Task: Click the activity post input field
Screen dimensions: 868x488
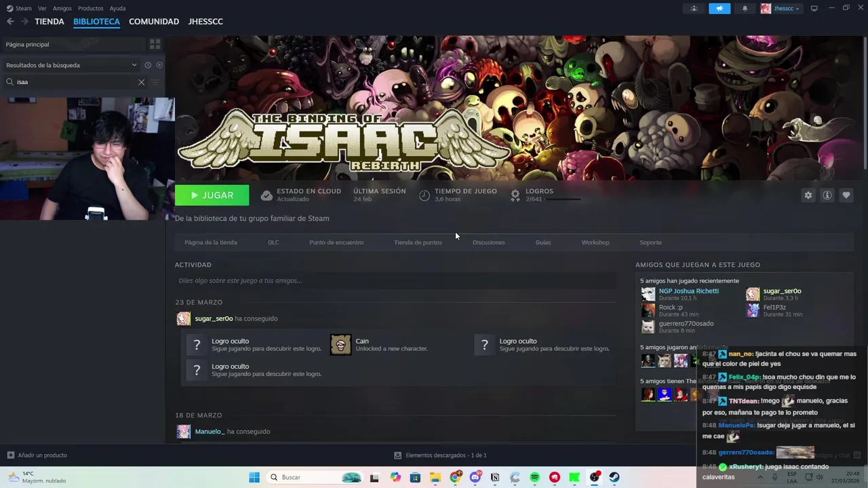Action: pos(395,281)
